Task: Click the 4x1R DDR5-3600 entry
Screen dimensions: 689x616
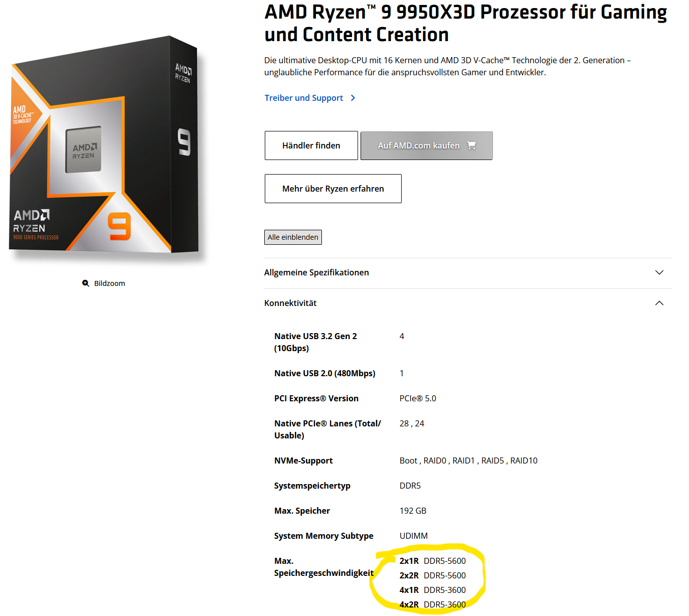Action: click(433, 590)
